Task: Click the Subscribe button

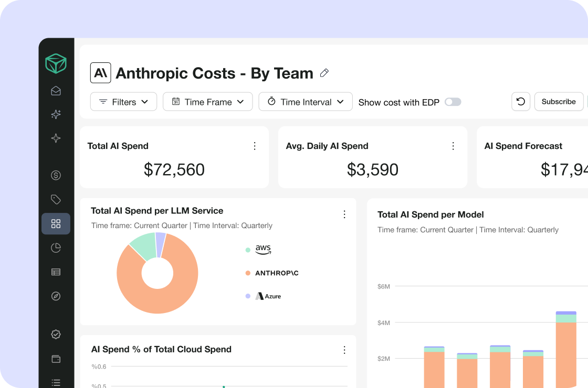Action: point(559,102)
